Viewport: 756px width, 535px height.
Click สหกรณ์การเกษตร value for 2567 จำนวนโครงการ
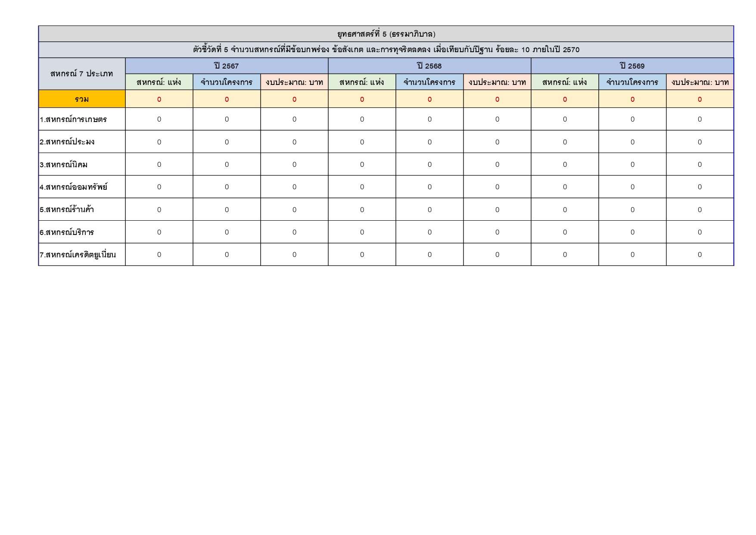pos(227,119)
